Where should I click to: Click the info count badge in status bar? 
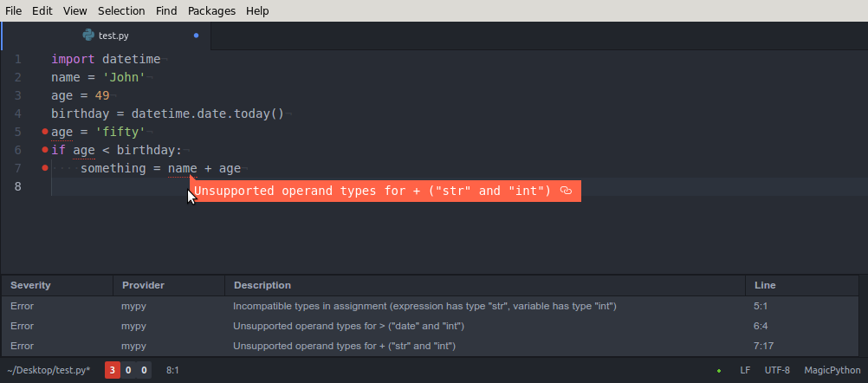pyautogui.click(x=144, y=370)
